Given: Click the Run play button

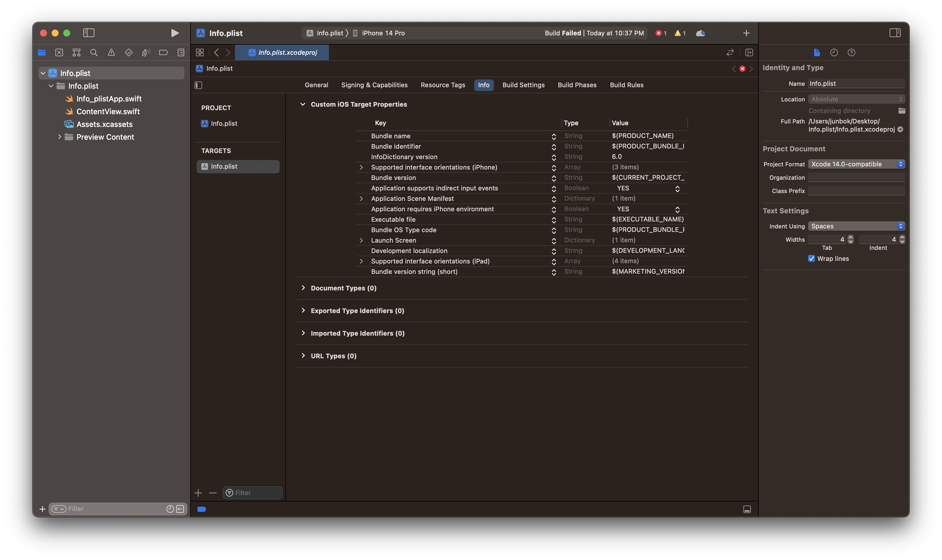Looking at the screenshot, I should (x=174, y=33).
